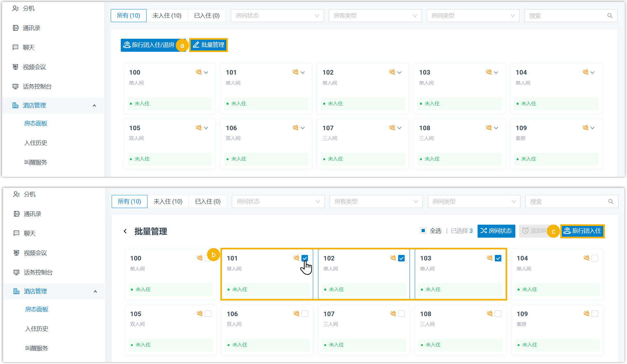Expand the chevron menu on room 103 card
627x364 pixels.
click(x=496, y=72)
